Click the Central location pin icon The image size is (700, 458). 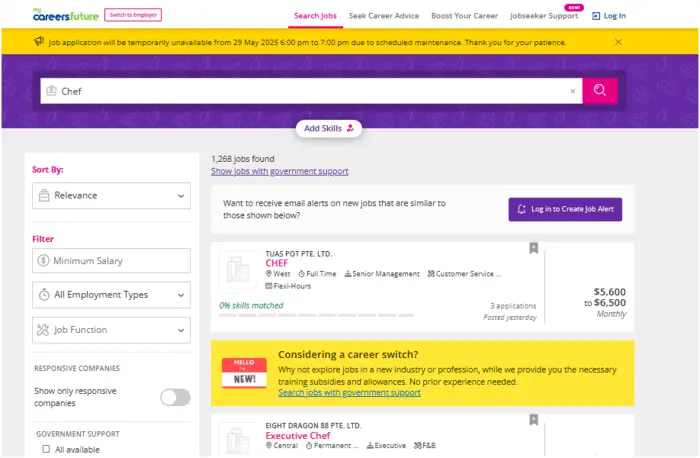[x=269, y=446]
